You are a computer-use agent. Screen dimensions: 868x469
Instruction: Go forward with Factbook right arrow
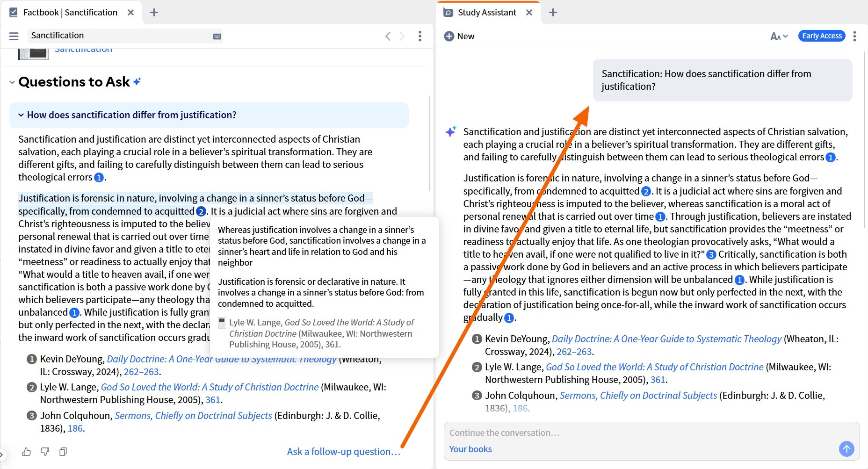pos(402,36)
